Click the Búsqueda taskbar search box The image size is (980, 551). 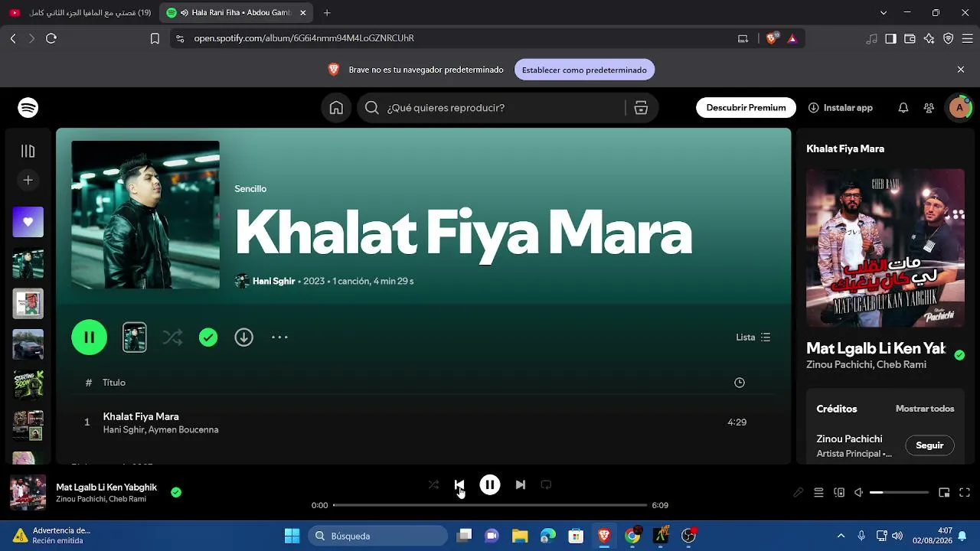378,536
